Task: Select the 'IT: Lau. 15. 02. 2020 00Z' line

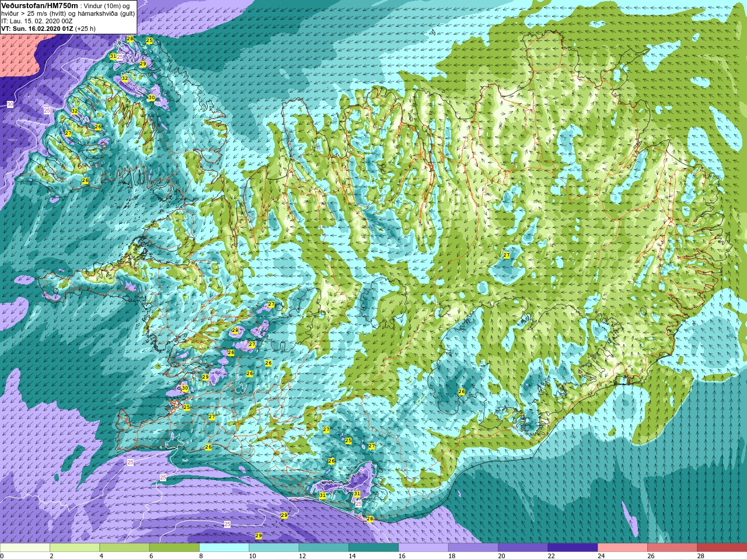Action: [37, 21]
